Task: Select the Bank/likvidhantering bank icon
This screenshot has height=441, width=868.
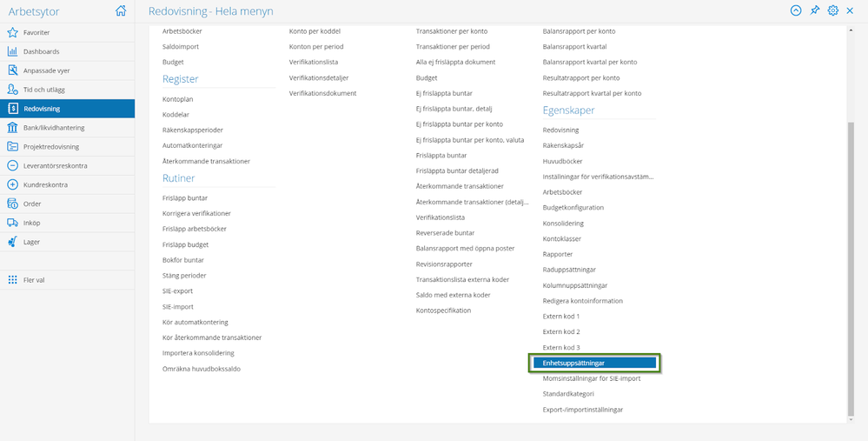Action: pos(13,128)
